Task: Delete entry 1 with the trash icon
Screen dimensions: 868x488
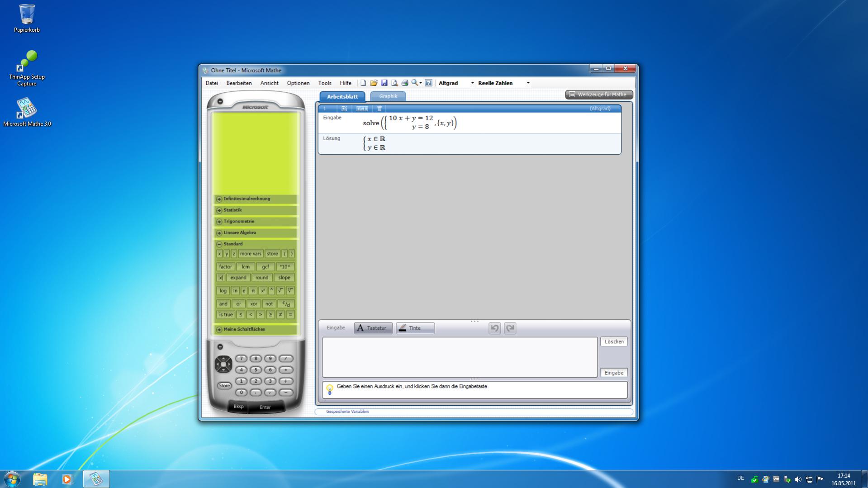Action: (379, 109)
